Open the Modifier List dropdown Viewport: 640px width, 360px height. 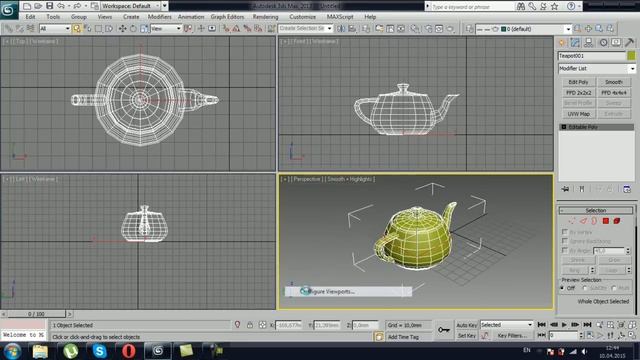(x=596, y=69)
